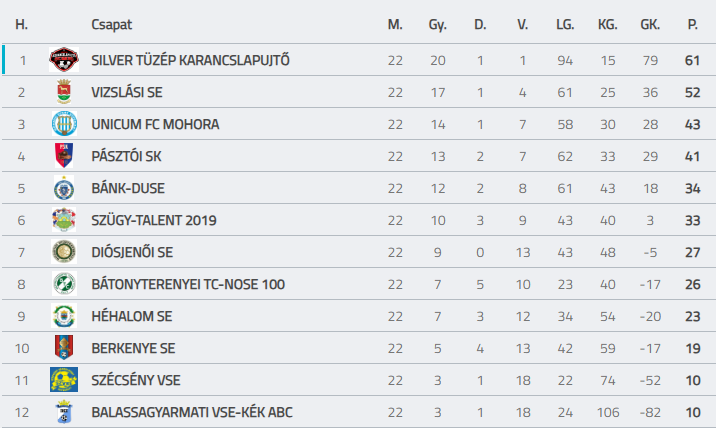
Task: Select the Gy. wins column header
Action: click(x=437, y=25)
